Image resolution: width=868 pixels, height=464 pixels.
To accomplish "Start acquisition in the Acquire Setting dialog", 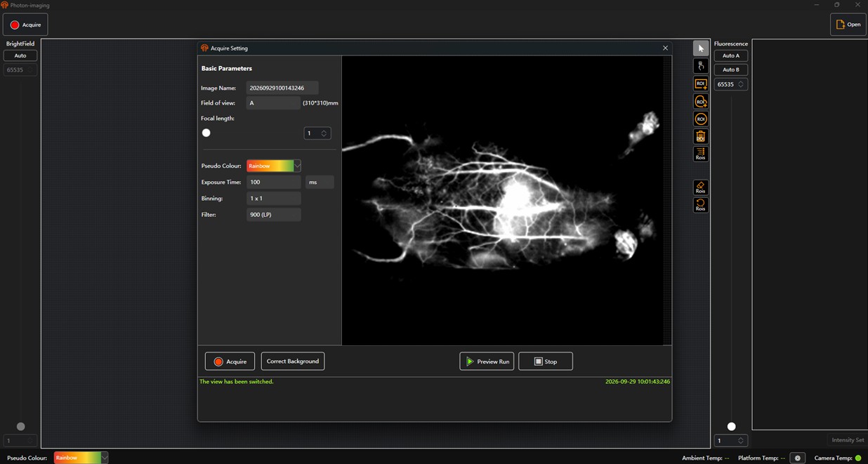I will 230,362.
